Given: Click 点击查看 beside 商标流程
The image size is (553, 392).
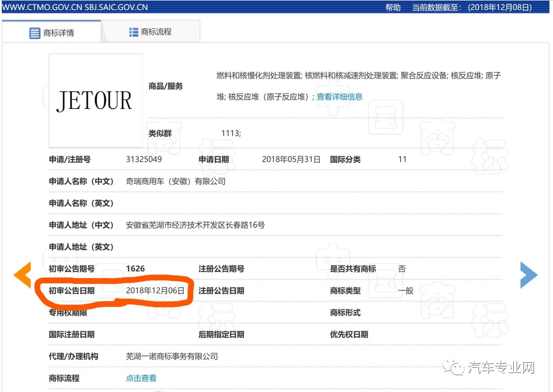Looking at the screenshot, I should pos(141,378).
